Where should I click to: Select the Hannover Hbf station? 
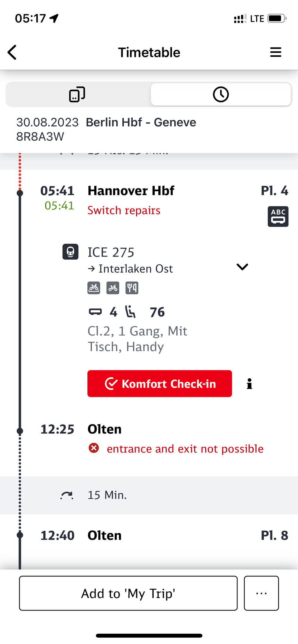[x=131, y=191]
